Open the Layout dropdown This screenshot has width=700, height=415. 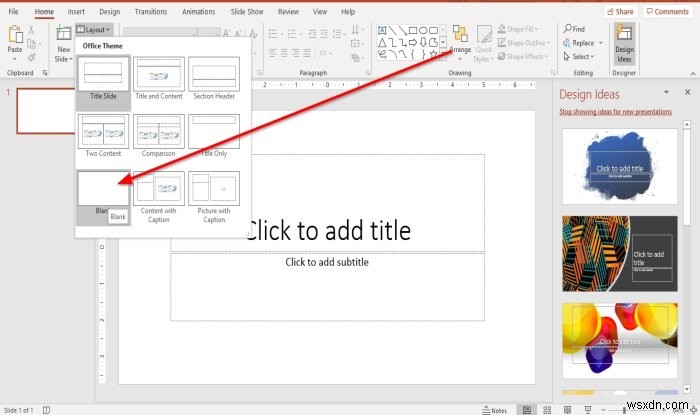point(94,29)
